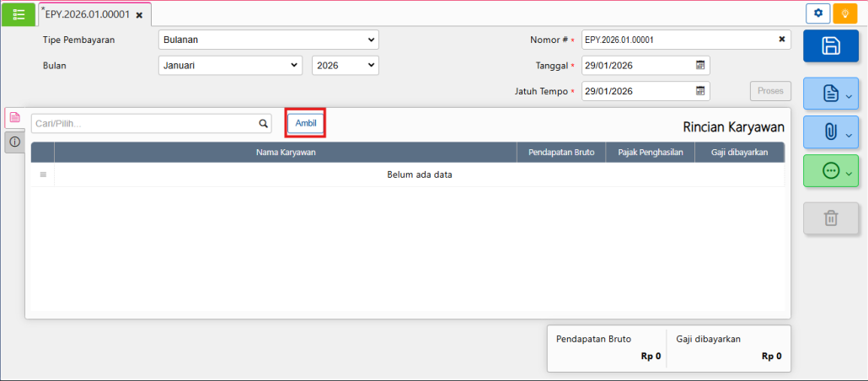Clear the Nomor field with X icon
The height and width of the screenshot is (381, 868).
[781, 40]
